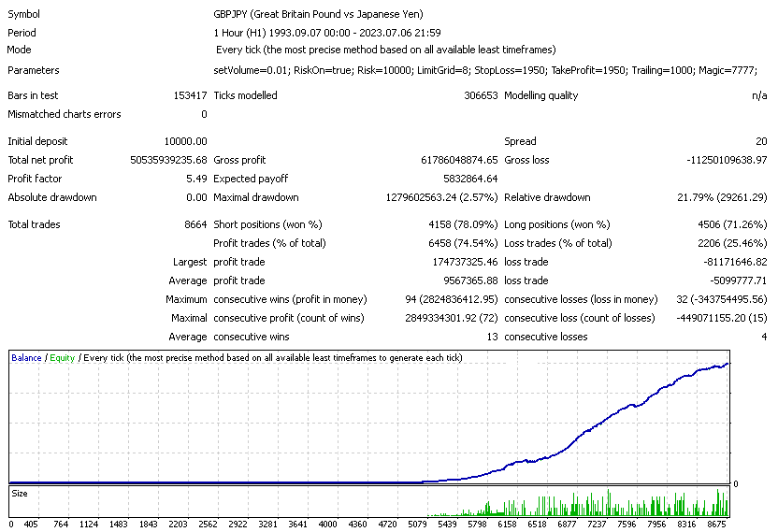Click the chart y-axis zero label
Image resolution: width=778 pixels, height=532 pixels.
735,484
